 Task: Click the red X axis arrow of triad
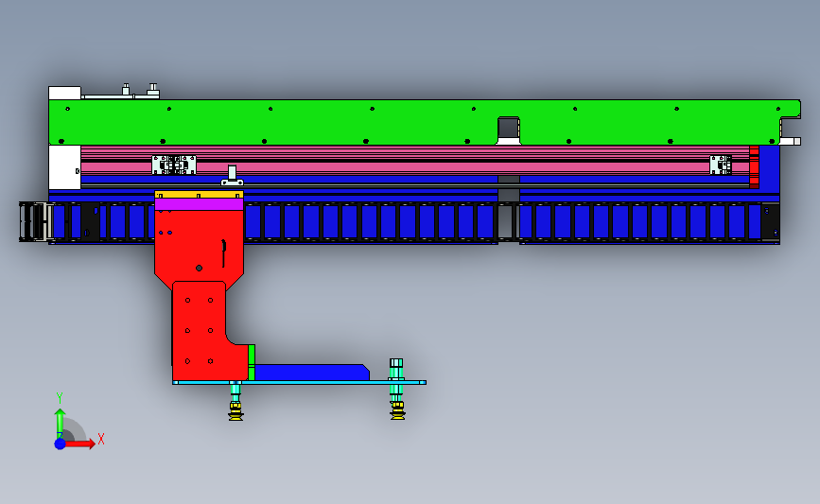click(81, 443)
